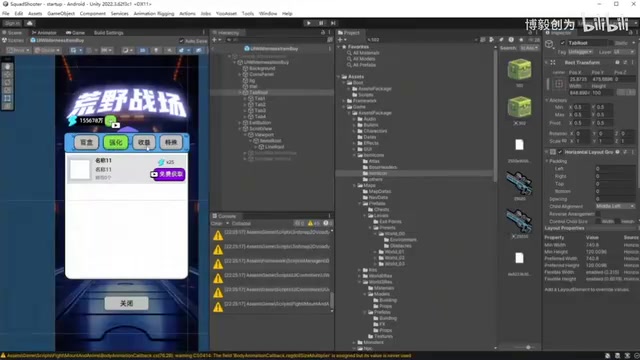The width and height of the screenshot is (640, 360).
Task: Open the Pivot mode dropdown in Scene
Action: [x=18, y=50]
